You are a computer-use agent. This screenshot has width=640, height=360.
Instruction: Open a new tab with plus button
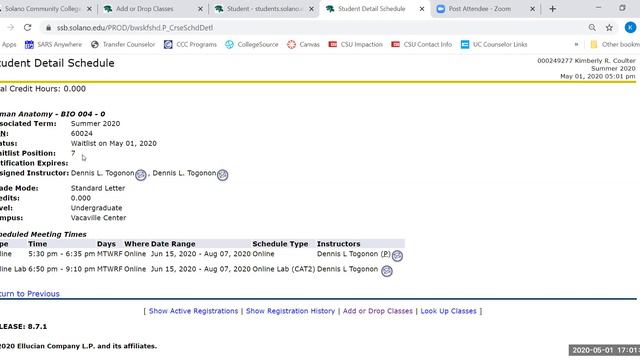point(552,9)
